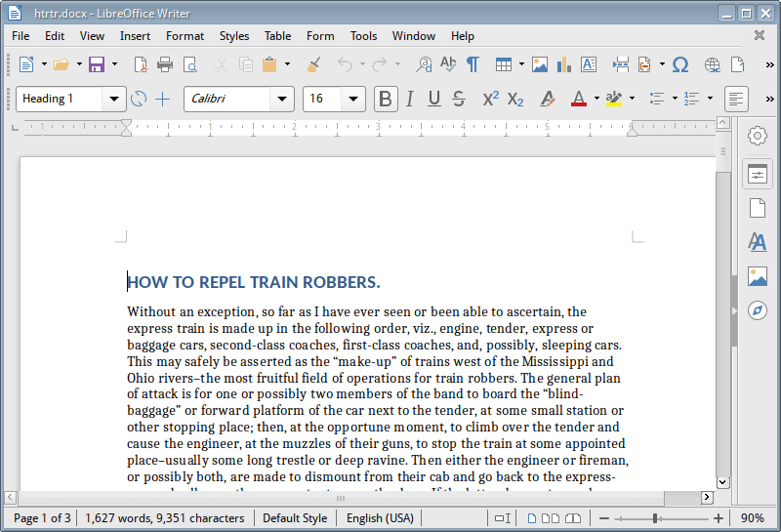Insert special character Omega icon
Screen dimensions: 781x532
680,64
